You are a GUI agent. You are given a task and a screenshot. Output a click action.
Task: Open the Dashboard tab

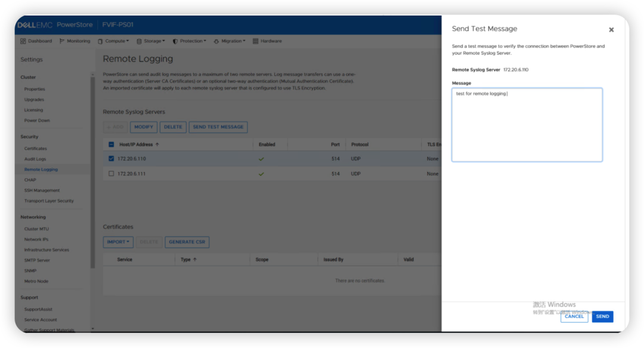point(36,41)
